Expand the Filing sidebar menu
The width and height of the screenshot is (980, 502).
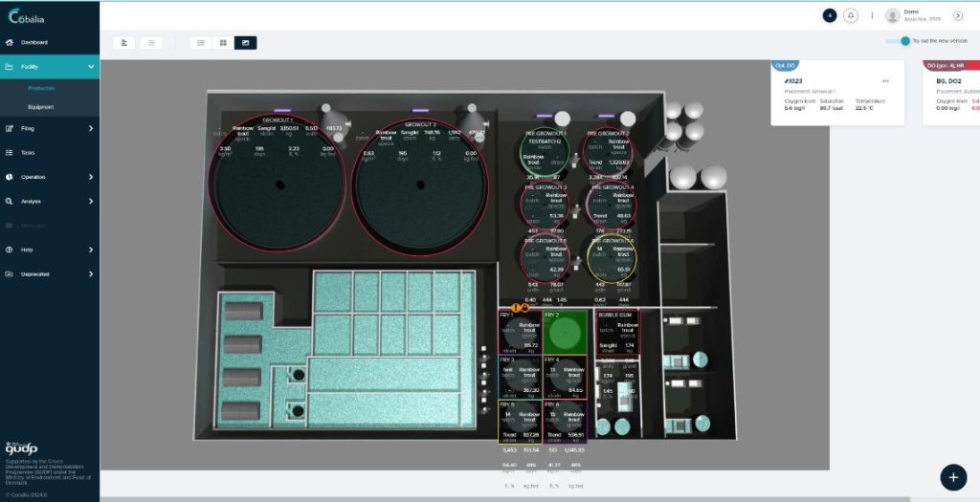pyautogui.click(x=91, y=128)
